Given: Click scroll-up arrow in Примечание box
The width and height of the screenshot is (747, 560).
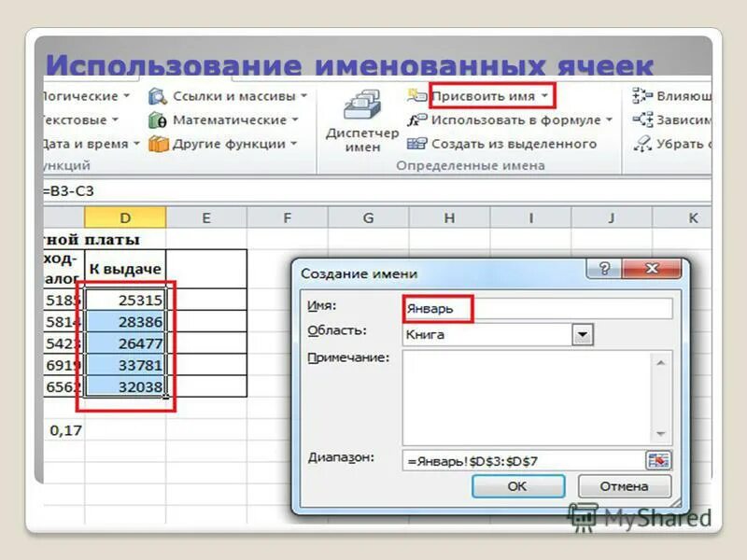Looking at the screenshot, I should [661, 362].
